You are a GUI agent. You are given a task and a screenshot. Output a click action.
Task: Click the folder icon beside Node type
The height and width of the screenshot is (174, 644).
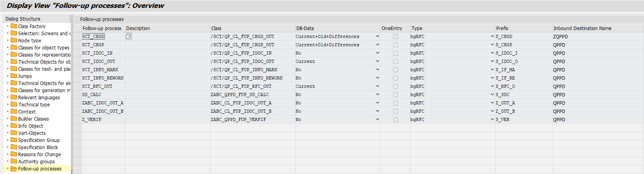coord(14,40)
